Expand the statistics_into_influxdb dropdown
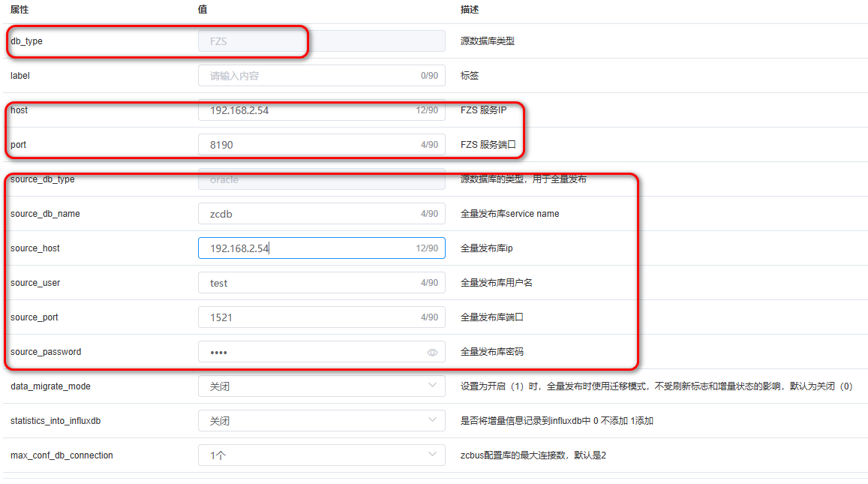 [x=321, y=421]
